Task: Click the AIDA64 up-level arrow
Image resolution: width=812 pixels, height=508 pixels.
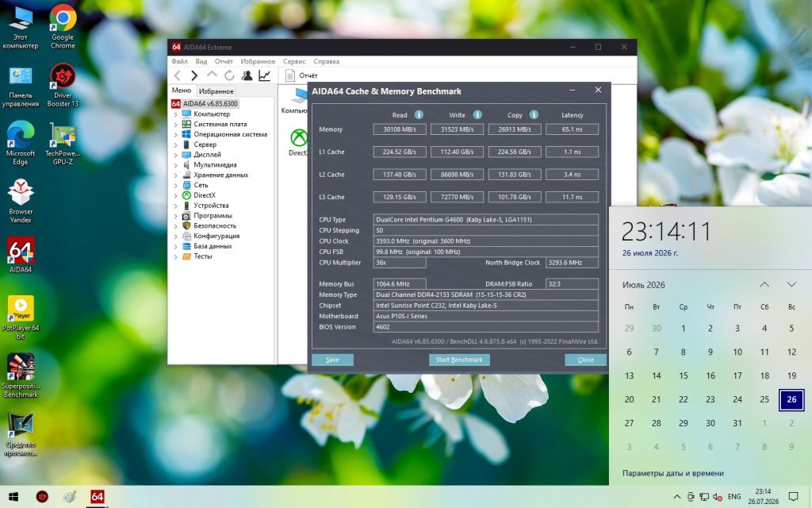Action: (x=212, y=75)
